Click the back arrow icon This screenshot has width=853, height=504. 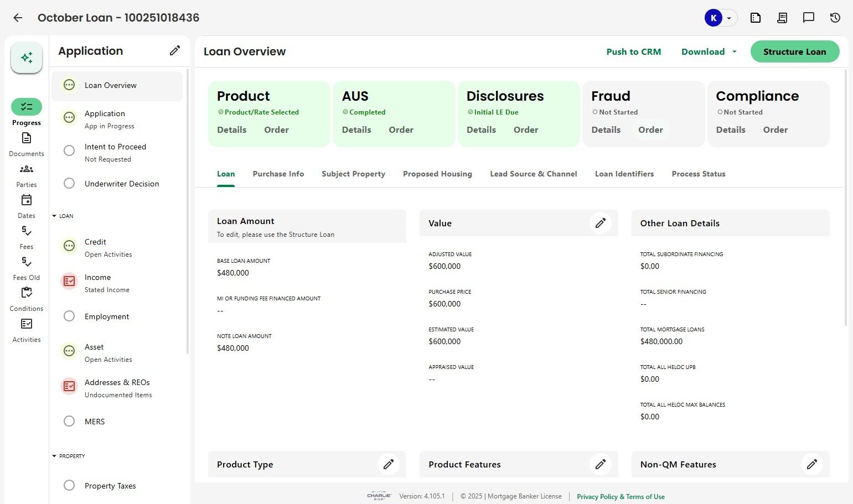(18, 18)
